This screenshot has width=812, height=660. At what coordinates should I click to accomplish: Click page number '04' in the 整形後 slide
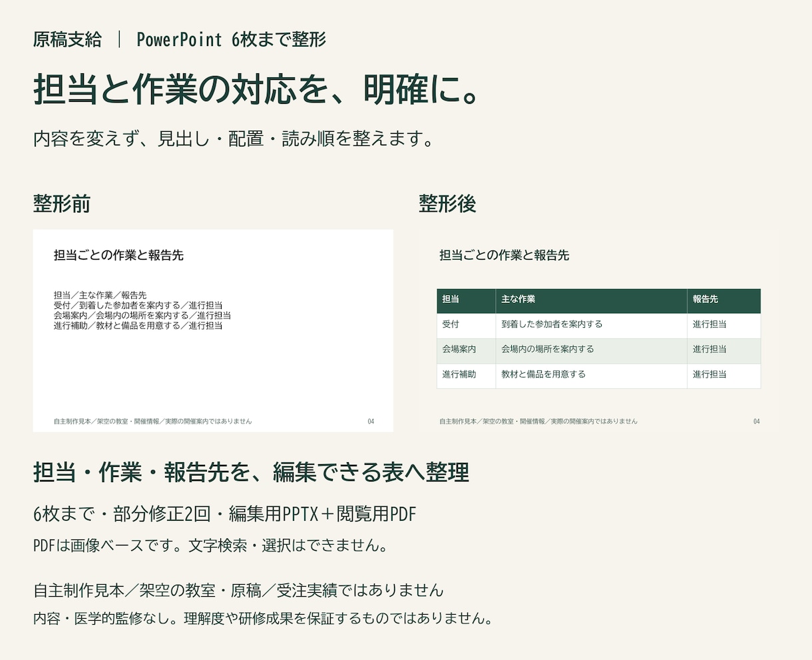click(756, 422)
